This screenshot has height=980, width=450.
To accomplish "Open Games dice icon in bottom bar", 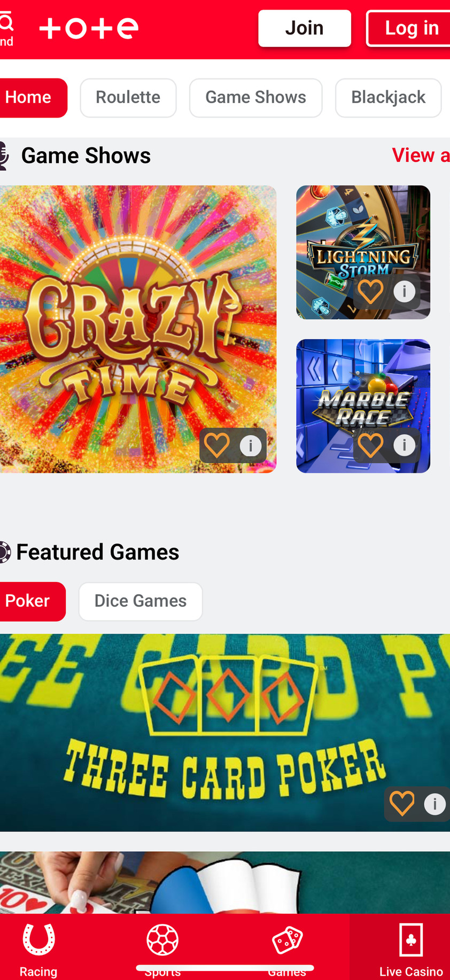I will point(288,940).
